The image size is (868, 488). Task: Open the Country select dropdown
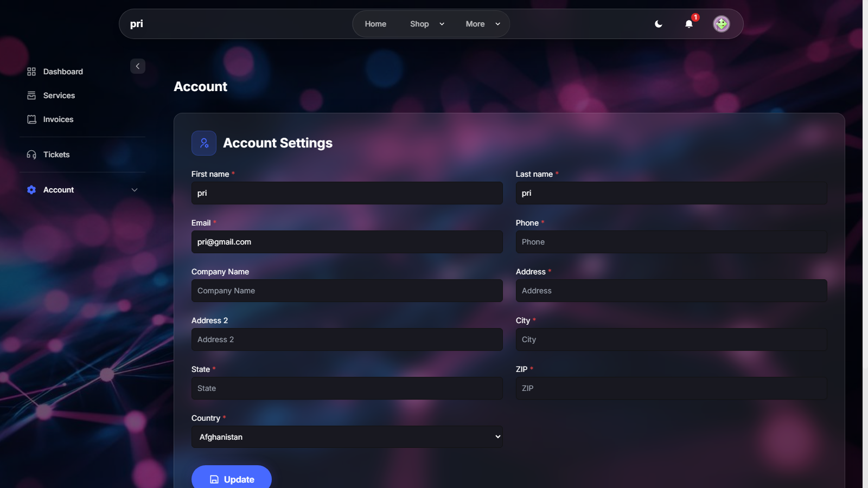[347, 437]
